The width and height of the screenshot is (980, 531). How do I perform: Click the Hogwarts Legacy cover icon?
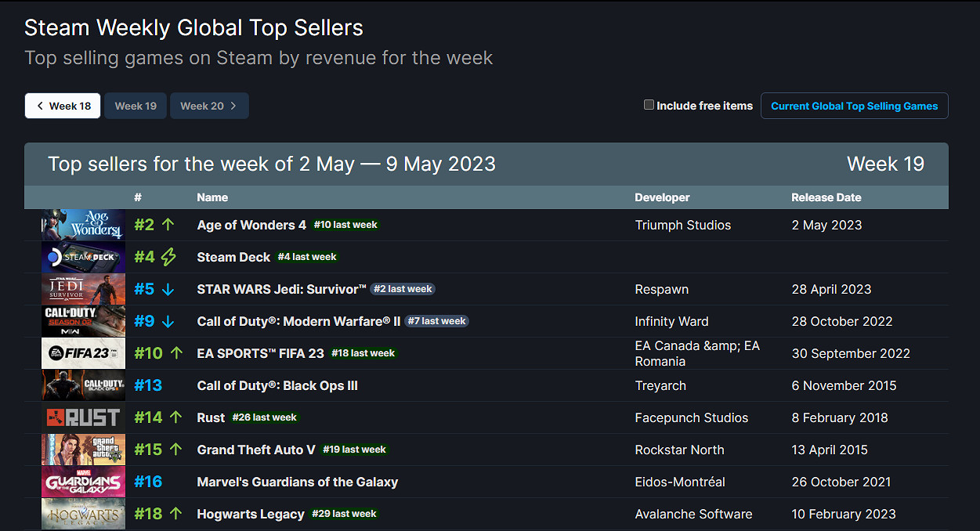pos(83,514)
